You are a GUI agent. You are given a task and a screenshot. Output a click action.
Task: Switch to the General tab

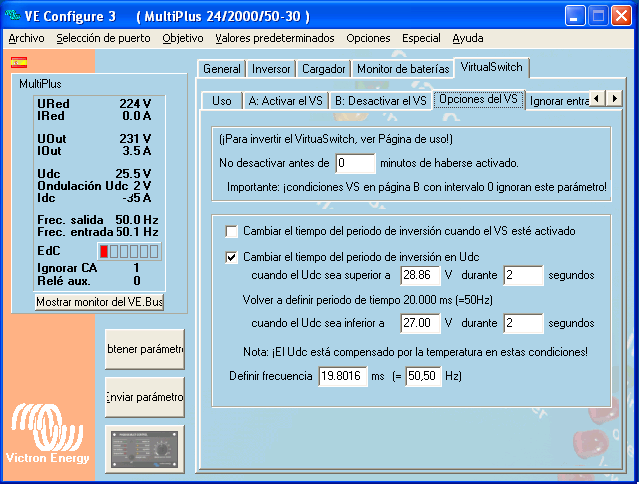coord(222,68)
